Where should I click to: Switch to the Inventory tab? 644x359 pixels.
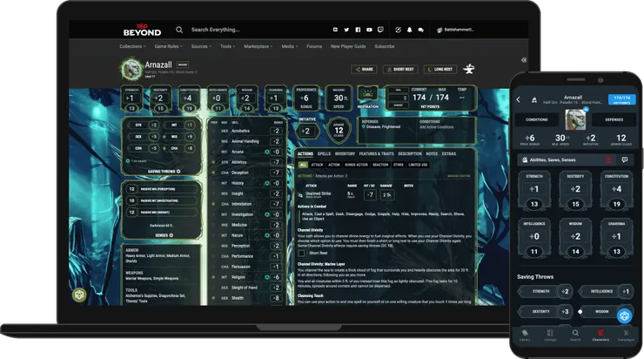(345, 154)
